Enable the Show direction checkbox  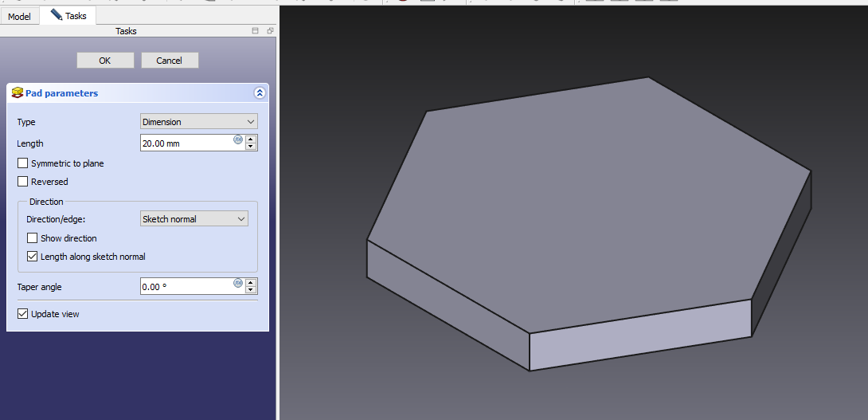[32, 238]
